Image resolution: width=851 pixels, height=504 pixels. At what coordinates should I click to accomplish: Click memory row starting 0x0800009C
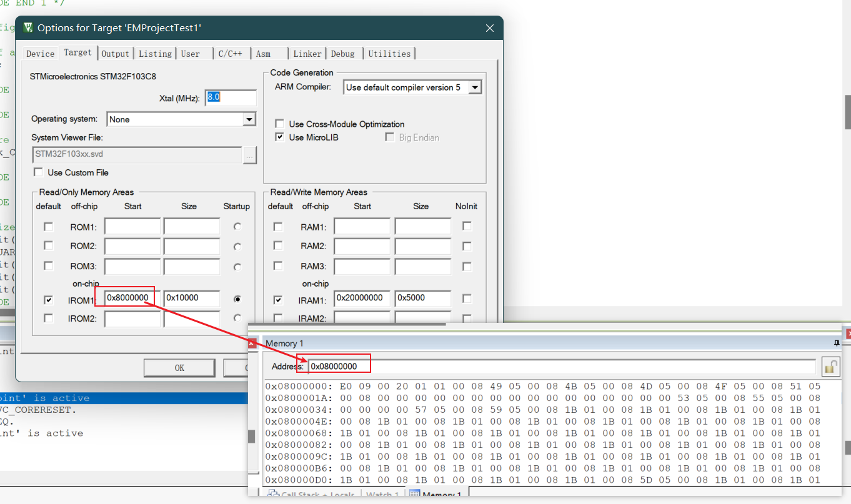[x=543, y=457]
